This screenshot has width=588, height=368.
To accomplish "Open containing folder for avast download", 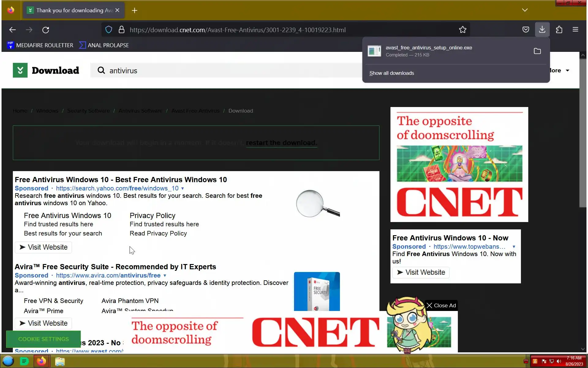I will tap(537, 51).
